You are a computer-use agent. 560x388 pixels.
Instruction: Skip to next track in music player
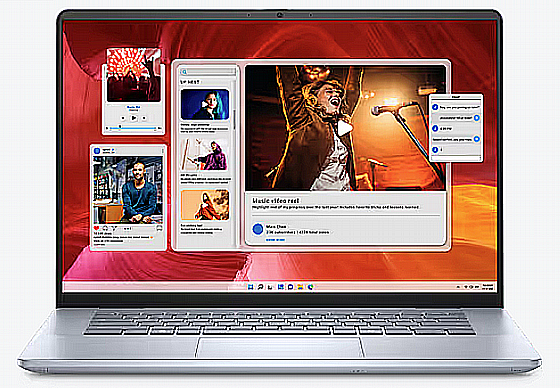(144, 118)
